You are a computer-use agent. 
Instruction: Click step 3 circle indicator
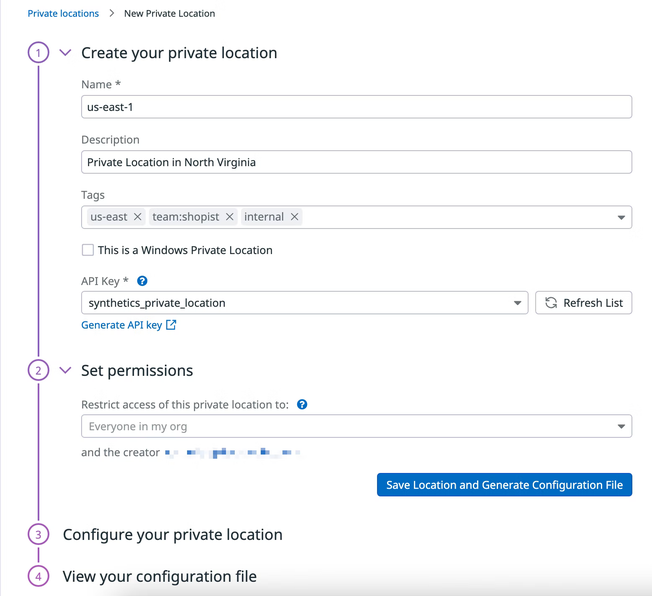[38, 535]
